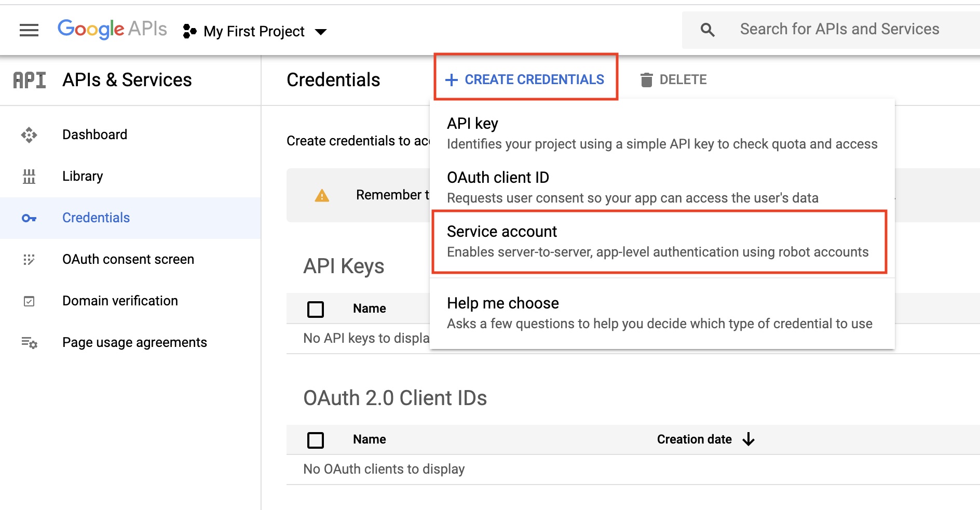Select the Dashboard sidebar icon

pyautogui.click(x=30, y=134)
